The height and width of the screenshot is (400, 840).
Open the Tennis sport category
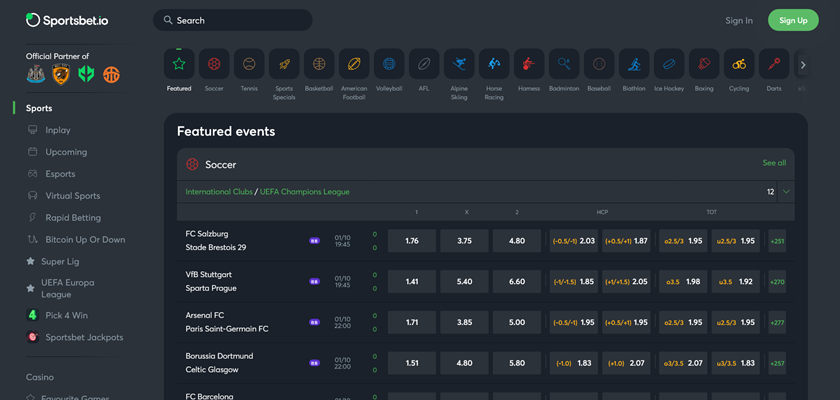click(x=249, y=64)
